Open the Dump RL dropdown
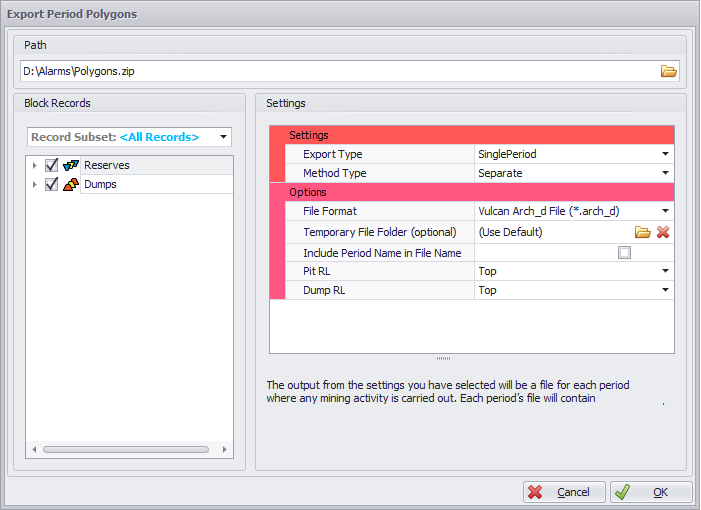Image resolution: width=701 pixels, height=510 pixels. click(665, 290)
